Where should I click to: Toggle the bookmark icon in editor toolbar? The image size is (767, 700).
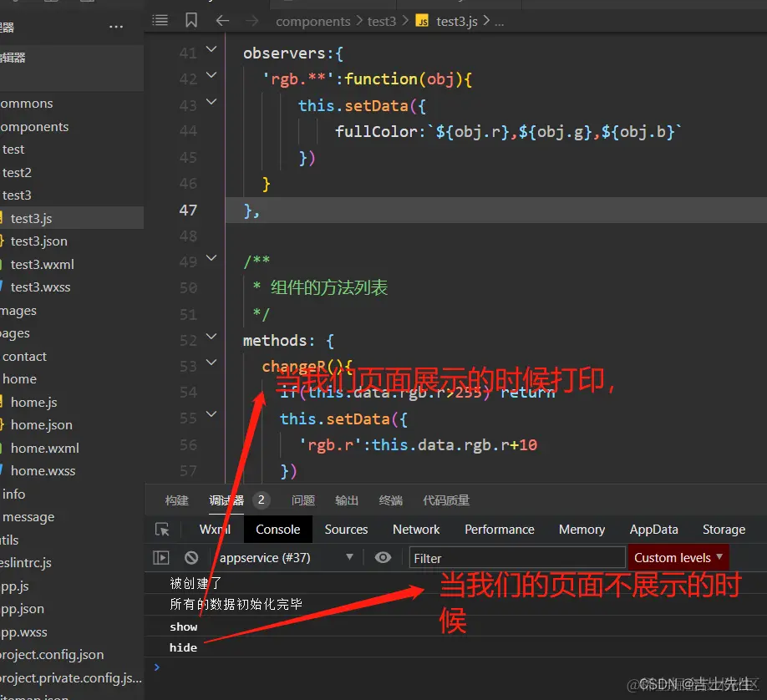191,21
